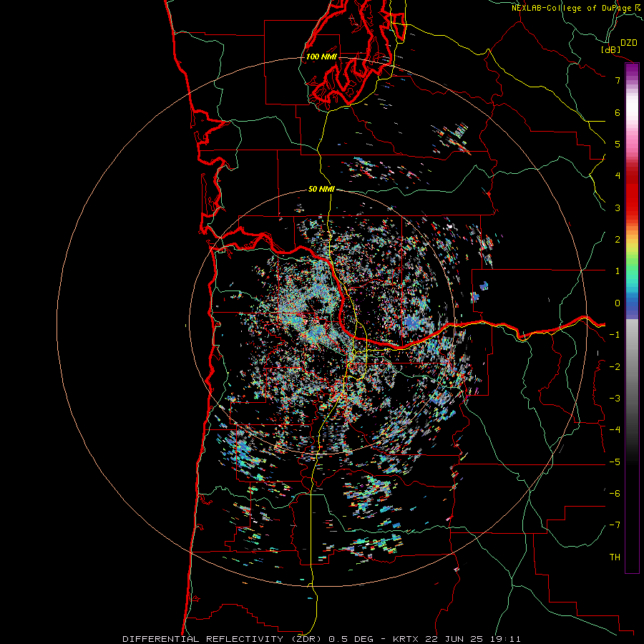The image size is (644, 644).
Task: Click the -6 value on the color scale
Action: (x=615, y=493)
